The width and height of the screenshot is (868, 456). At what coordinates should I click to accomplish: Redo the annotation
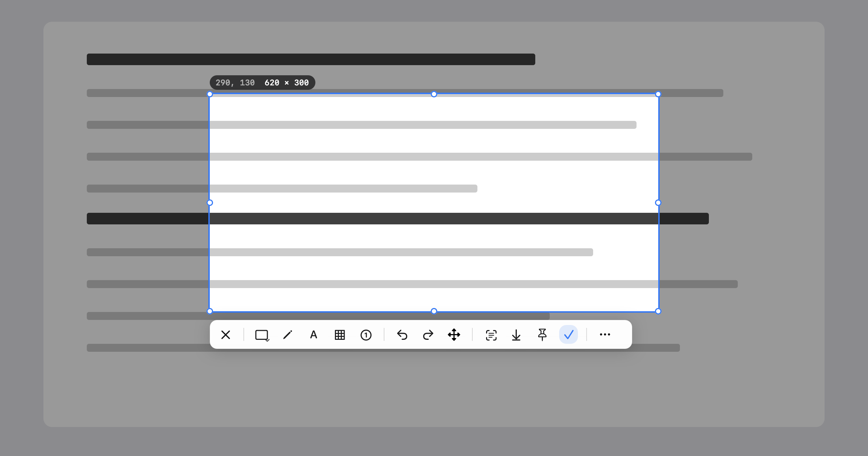pyautogui.click(x=428, y=335)
